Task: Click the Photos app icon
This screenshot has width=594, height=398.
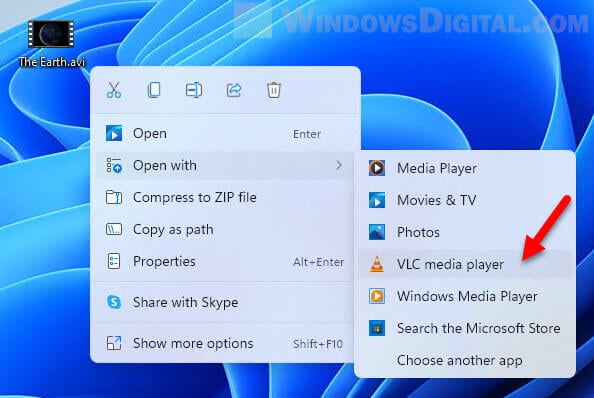Action: coord(377,232)
